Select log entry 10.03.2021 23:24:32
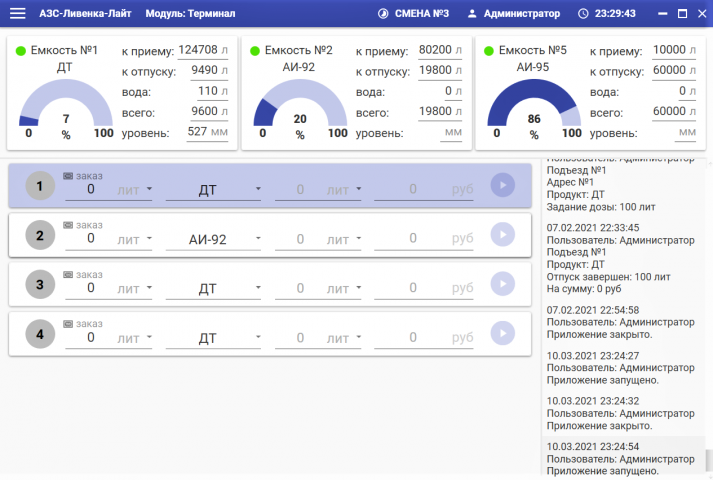 [624, 413]
